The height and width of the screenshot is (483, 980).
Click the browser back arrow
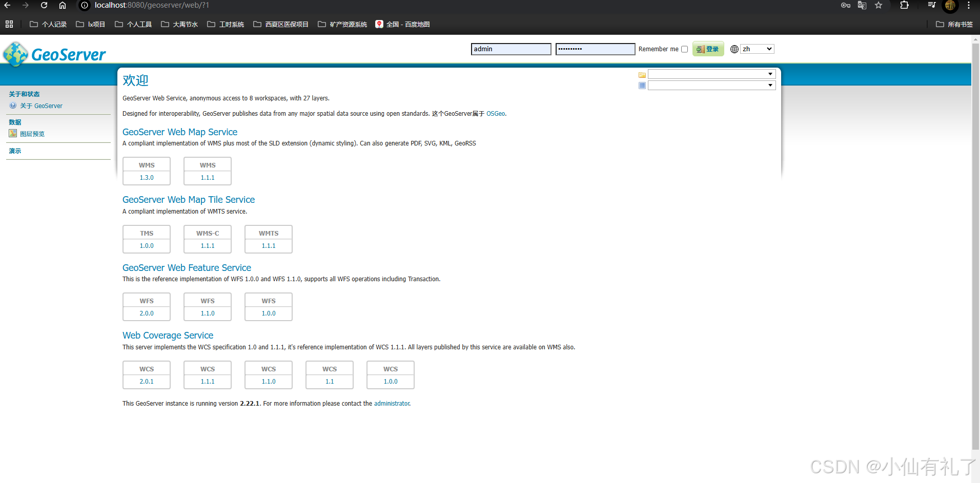point(7,5)
